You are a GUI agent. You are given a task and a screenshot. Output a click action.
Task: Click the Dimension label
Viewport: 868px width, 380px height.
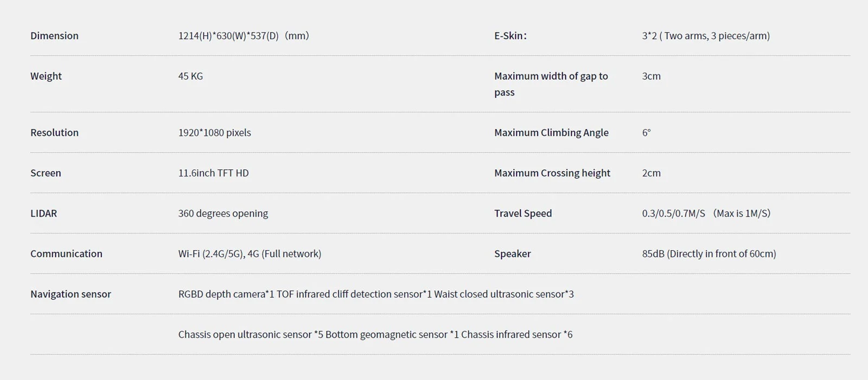54,36
